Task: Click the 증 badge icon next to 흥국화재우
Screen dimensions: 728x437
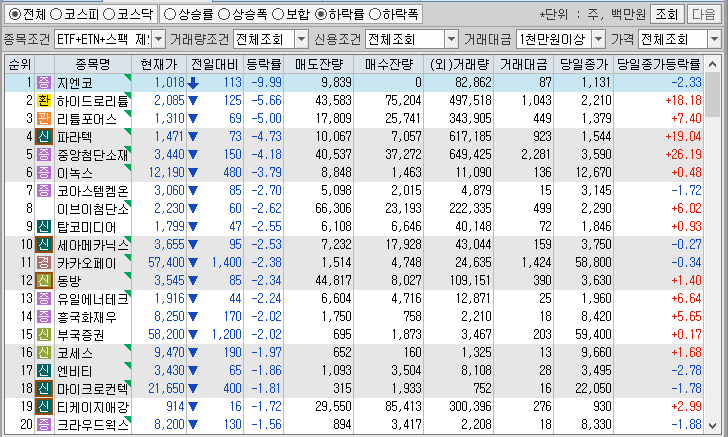Action: (x=44, y=317)
